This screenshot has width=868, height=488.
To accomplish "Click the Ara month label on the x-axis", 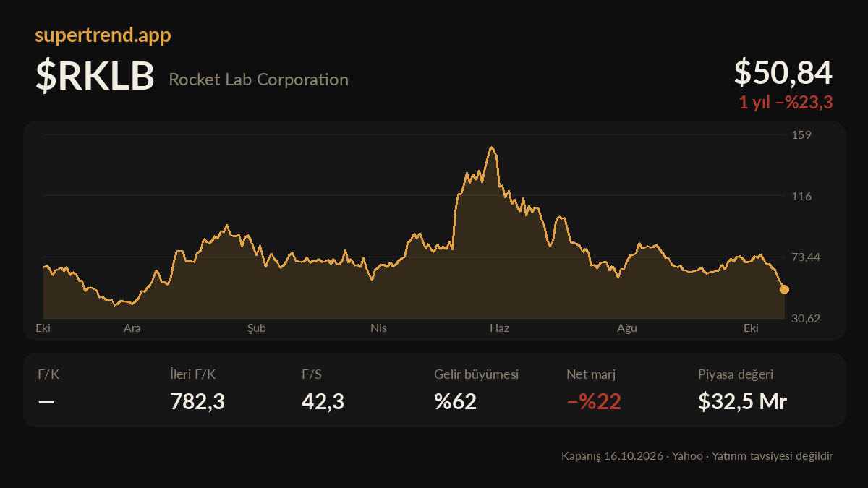I will [132, 328].
